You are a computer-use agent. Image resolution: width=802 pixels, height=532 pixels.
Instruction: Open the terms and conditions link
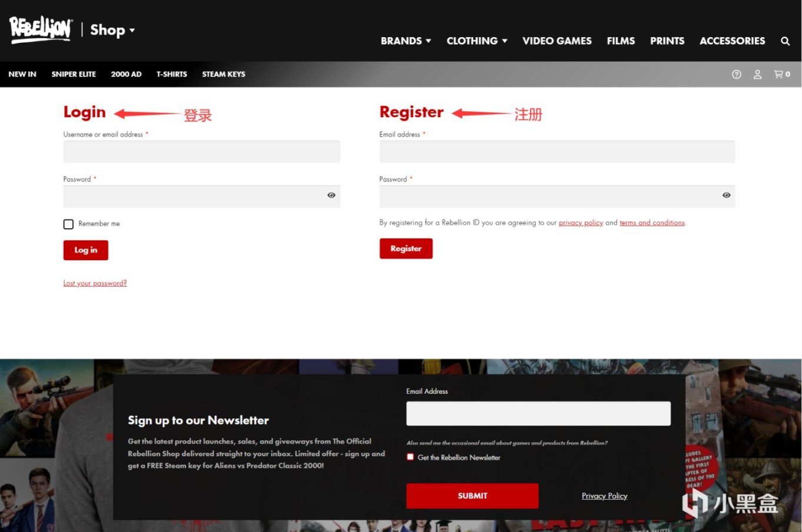pyautogui.click(x=652, y=223)
